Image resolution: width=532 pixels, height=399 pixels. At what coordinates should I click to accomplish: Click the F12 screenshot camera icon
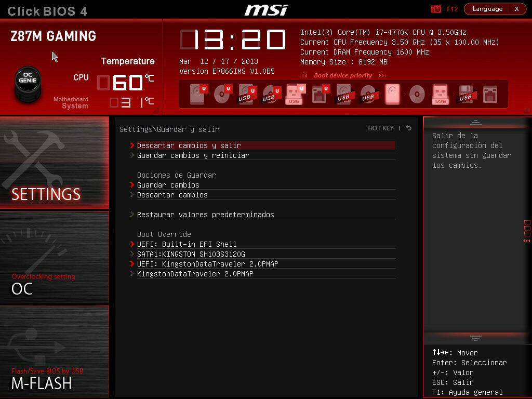(436, 9)
